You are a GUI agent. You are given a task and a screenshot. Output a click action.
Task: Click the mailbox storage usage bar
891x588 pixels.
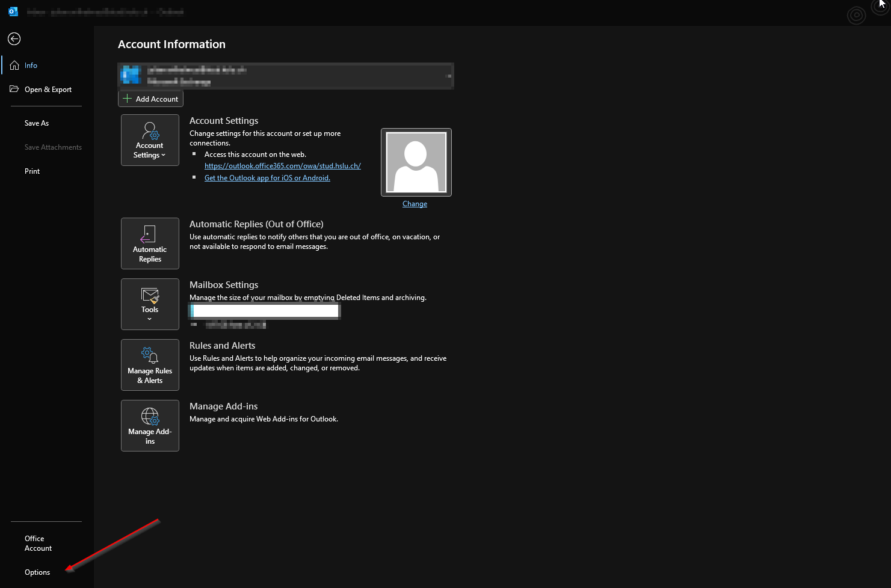tap(265, 311)
